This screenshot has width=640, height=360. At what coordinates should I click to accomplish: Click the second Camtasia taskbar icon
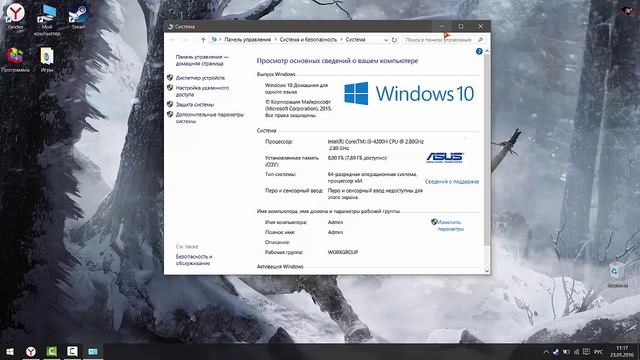(72, 351)
